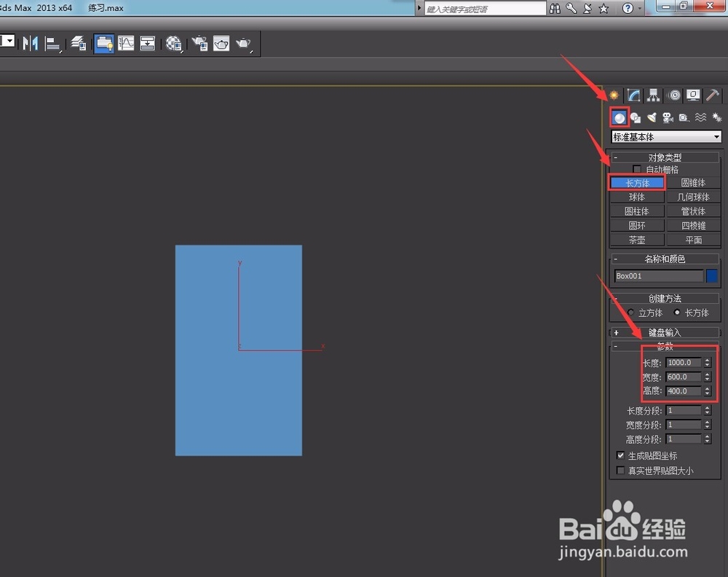Click the 高度分段 spinner arrows
This screenshot has width=728, height=577.
(x=707, y=439)
